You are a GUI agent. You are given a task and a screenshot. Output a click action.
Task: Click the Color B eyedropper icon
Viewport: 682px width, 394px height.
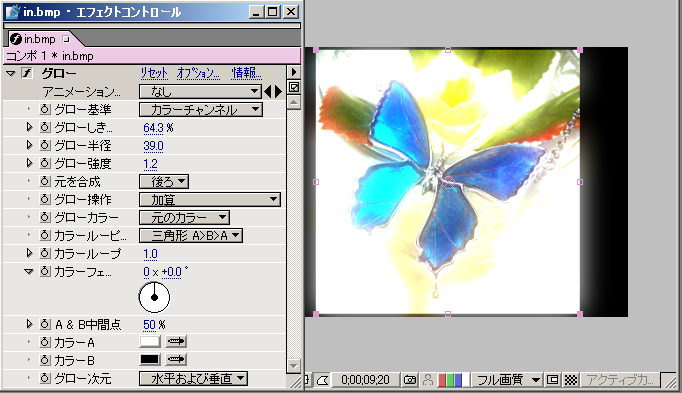pos(176,360)
